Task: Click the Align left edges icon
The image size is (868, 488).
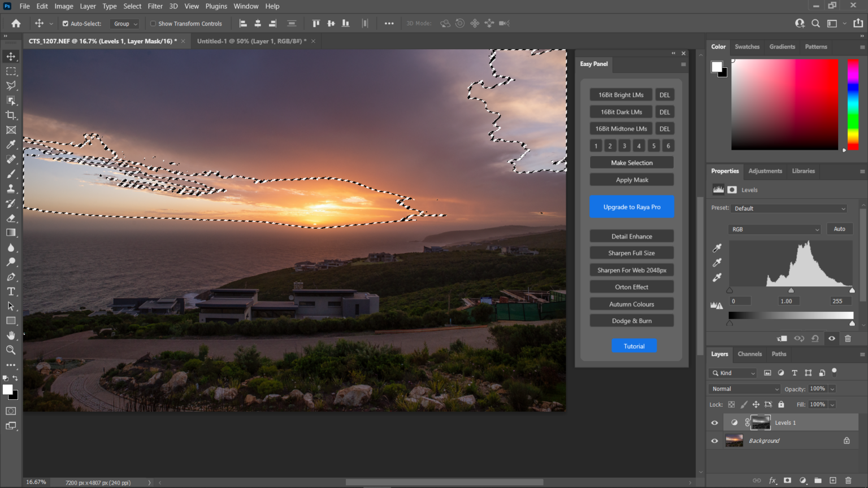Action: (243, 23)
